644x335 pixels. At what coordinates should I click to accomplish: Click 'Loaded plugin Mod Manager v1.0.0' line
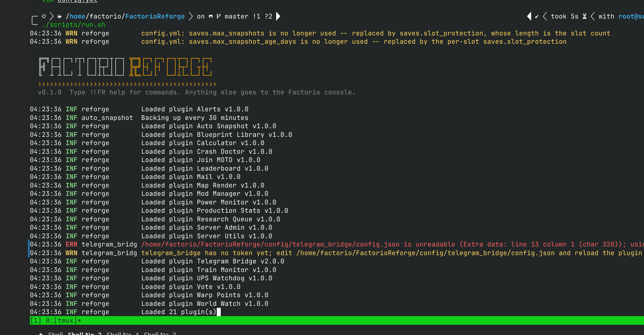point(205,194)
